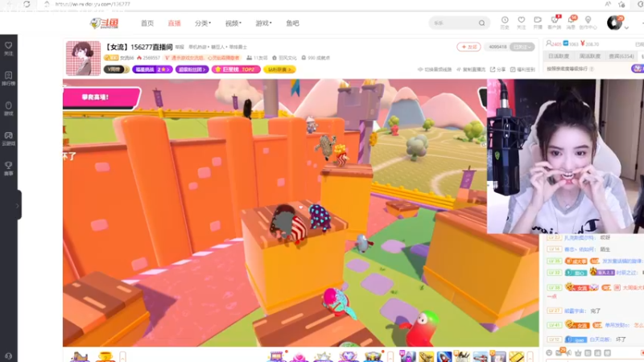Click the 分享 share icon
Viewport: 644px width, 362px height.
(497, 69)
